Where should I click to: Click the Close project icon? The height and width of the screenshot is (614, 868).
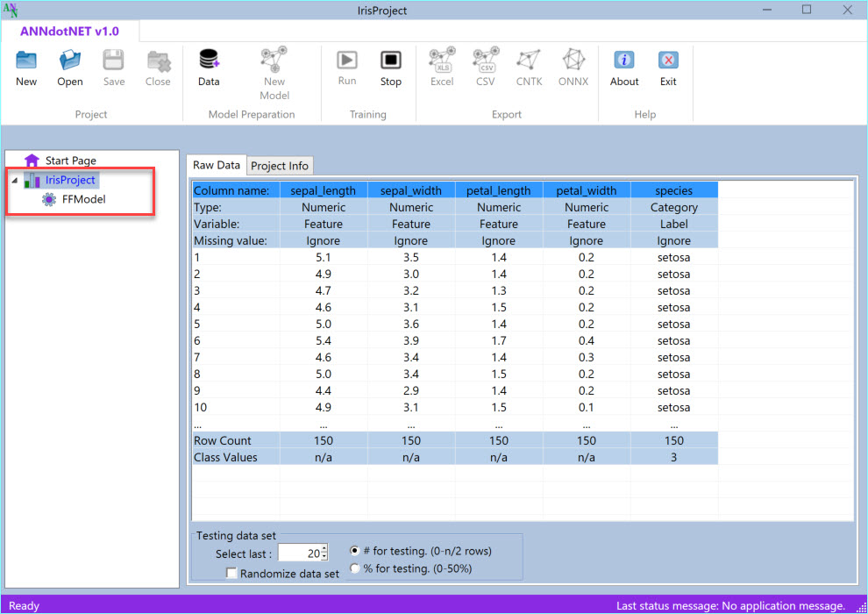pyautogui.click(x=159, y=61)
